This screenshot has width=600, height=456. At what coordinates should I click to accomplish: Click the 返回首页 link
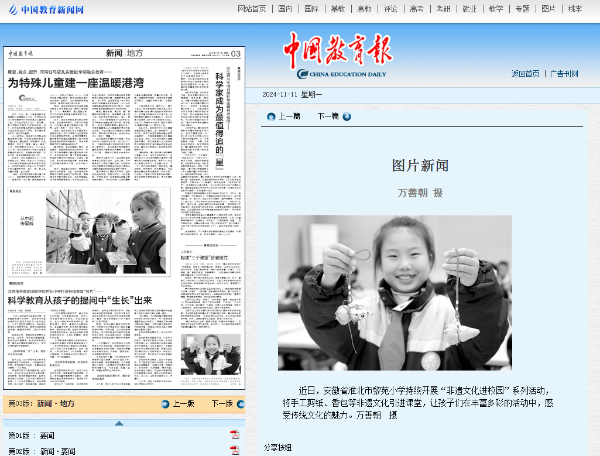[525, 73]
